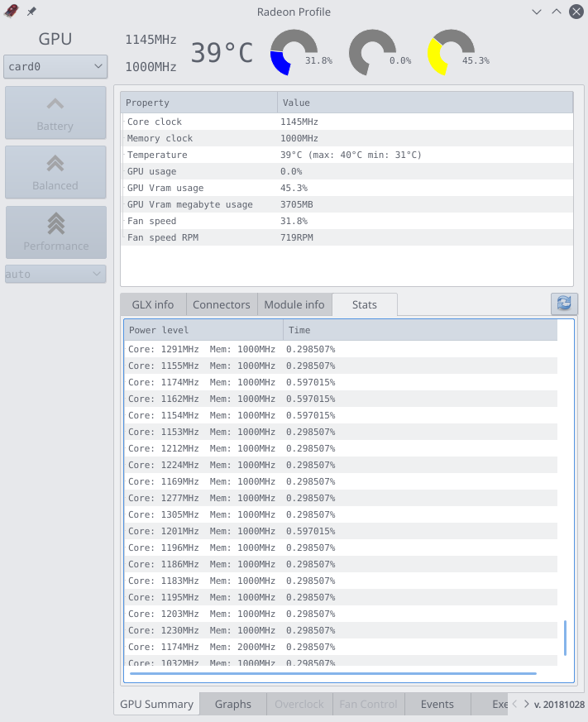This screenshot has height=722, width=588.
Task: Minimize window with the down-chevron button
Action: (x=537, y=12)
